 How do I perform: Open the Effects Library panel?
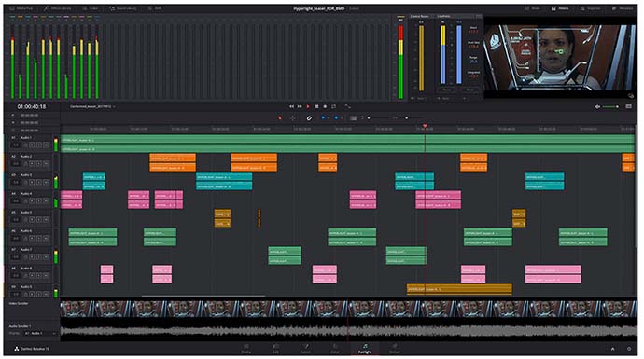tap(57, 8)
